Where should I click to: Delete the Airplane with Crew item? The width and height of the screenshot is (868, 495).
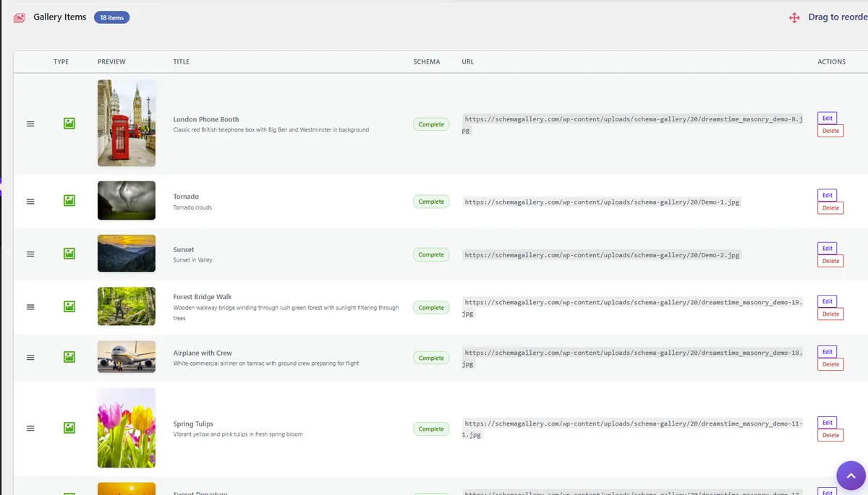(x=830, y=365)
